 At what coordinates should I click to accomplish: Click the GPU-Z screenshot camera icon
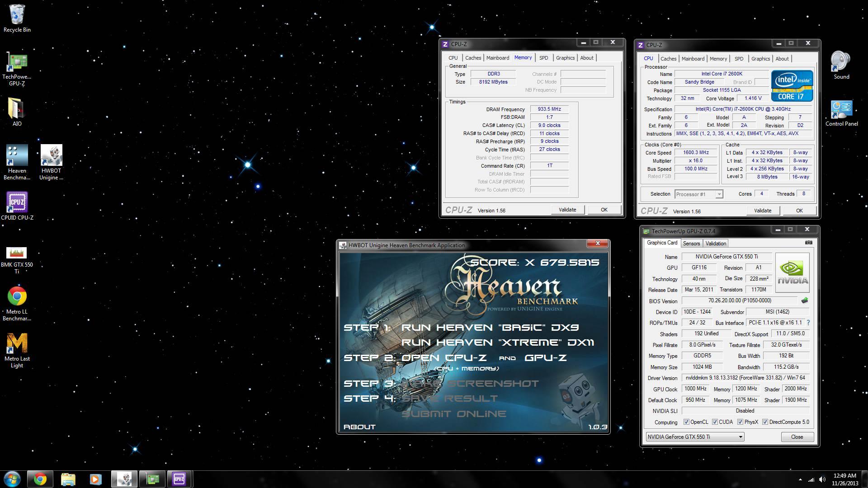pyautogui.click(x=809, y=243)
